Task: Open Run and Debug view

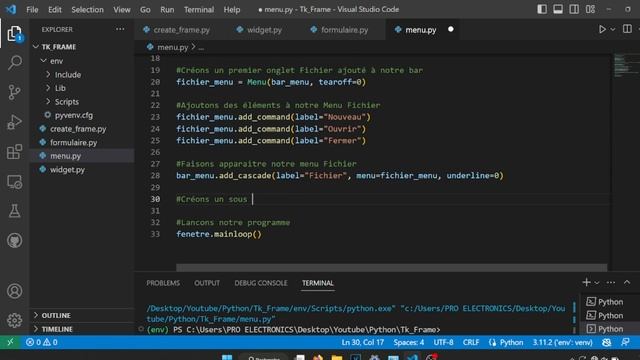Action: click(x=15, y=122)
